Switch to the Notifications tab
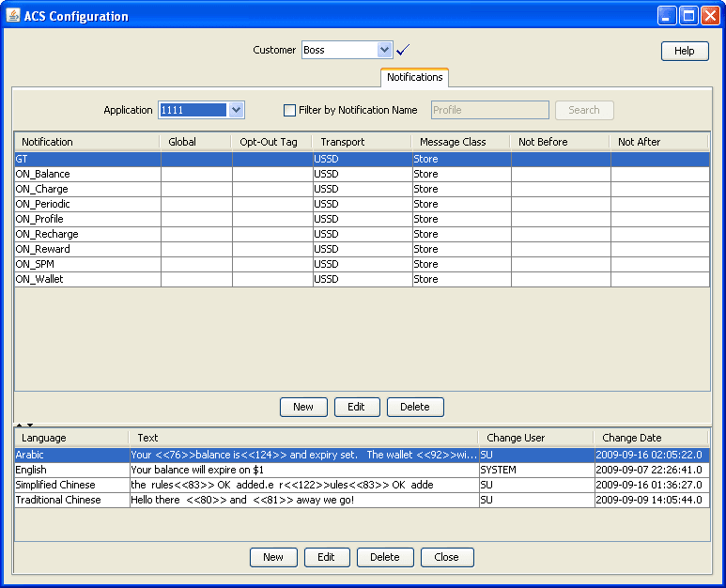The width and height of the screenshot is (726, 588). click(x=414, y=77)
